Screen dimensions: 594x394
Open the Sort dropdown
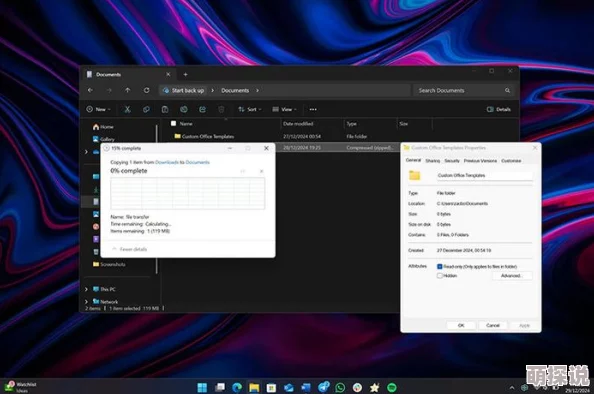250,109
